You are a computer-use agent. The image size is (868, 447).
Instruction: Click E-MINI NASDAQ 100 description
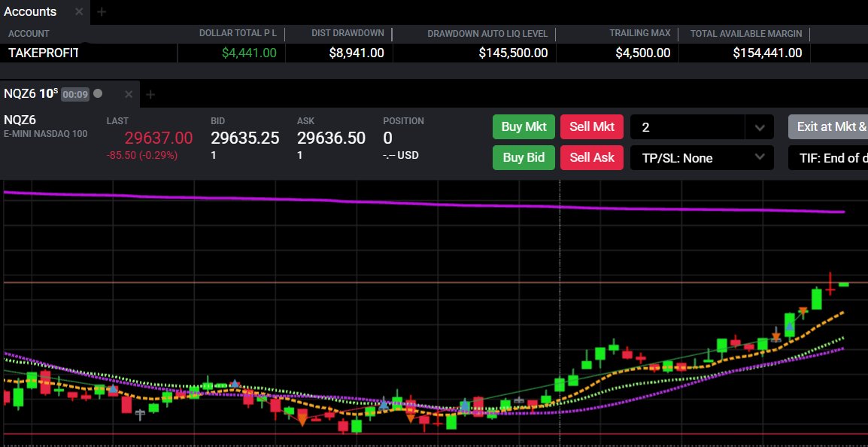(45, 134)
